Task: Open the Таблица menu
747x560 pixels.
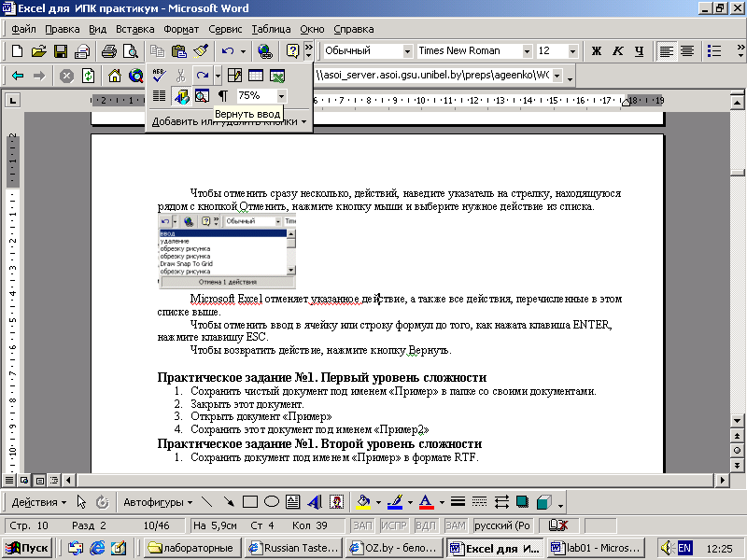Action: 271,29
